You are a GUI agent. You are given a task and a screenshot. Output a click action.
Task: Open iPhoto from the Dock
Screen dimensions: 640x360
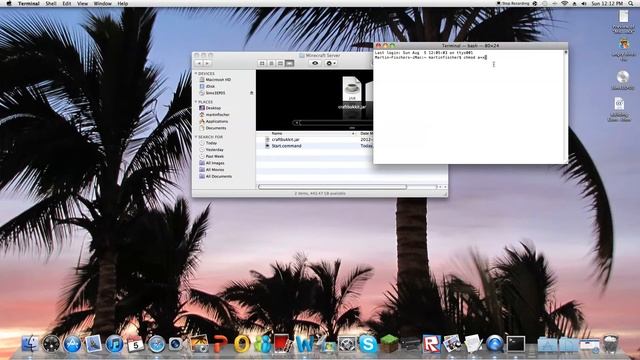[x=199, y=344]
